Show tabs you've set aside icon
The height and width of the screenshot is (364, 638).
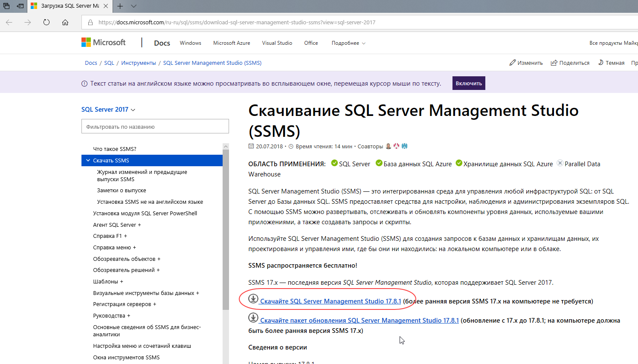6,6
